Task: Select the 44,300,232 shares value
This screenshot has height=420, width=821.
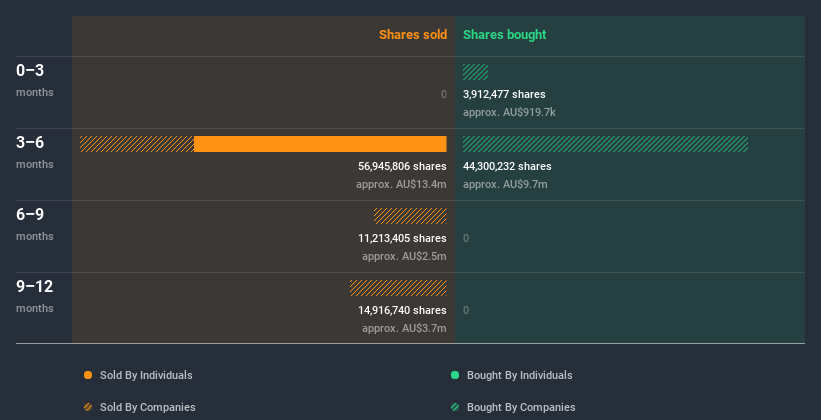Action: 507,166
